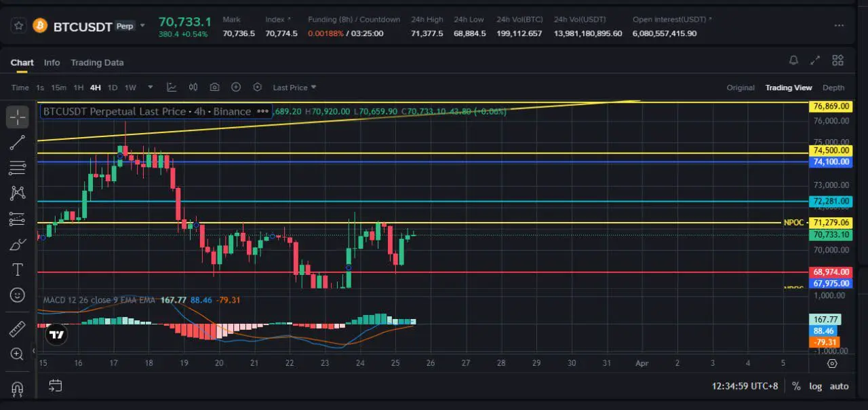Select the trend line drawing tool
Image resolution: width=868 pixels, height=410 pixels.
click(18, 143)
